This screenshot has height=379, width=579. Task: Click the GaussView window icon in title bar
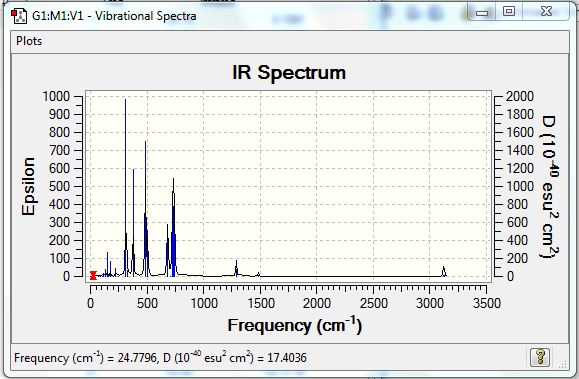click(x=19, y=16)
